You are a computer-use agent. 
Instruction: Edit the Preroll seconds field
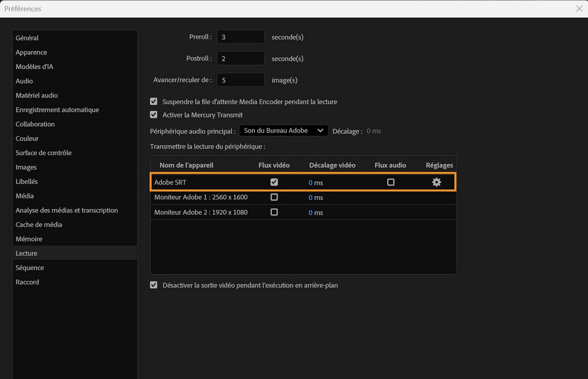240,37
